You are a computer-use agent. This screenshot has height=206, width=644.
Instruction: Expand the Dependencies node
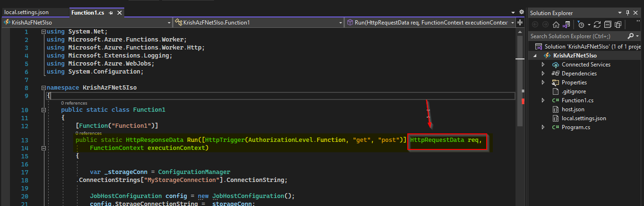pos(543,74)
